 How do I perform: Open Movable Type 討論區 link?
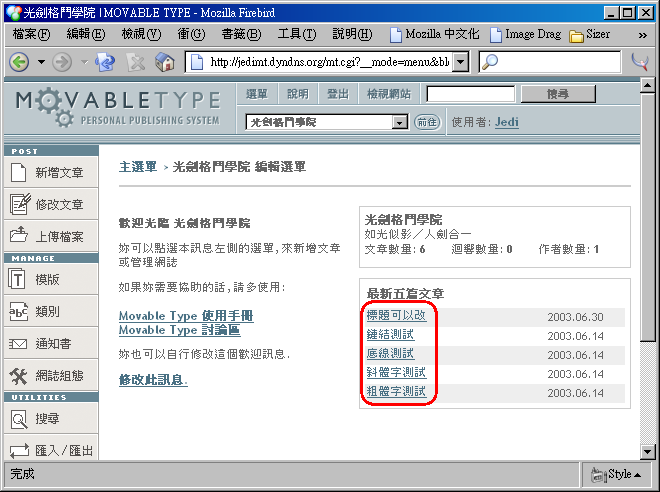click(x=180, y=330)
